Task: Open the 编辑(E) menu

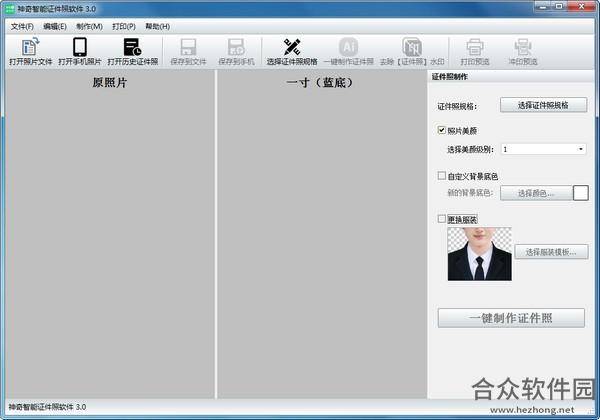Action: click(x=55, y=26)
